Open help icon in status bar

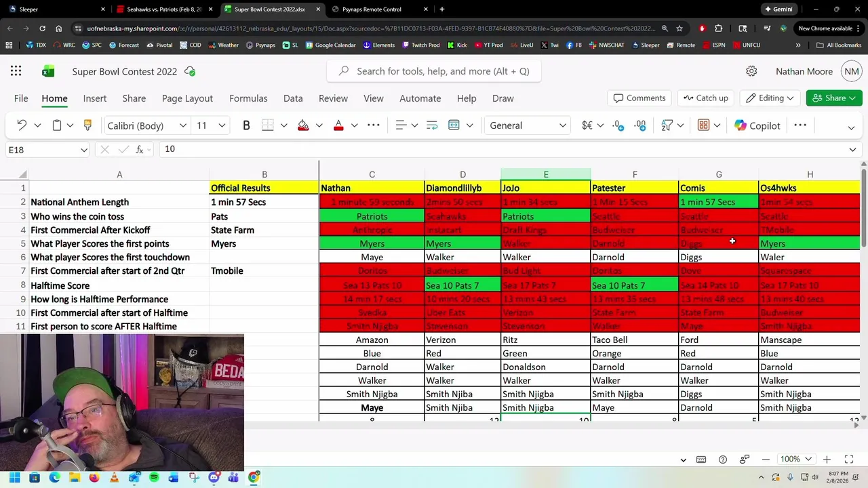pos(723,460)
